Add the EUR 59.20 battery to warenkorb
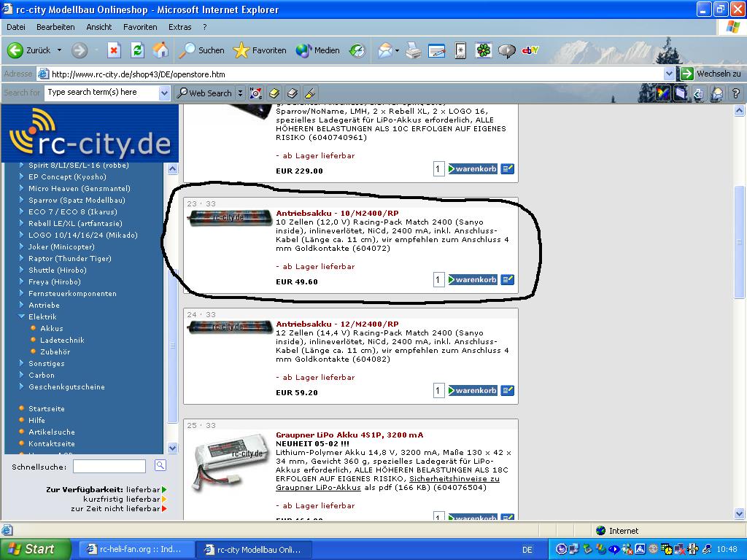The height and width of the screenshot is (560, 747). click(x=473, y=391)
